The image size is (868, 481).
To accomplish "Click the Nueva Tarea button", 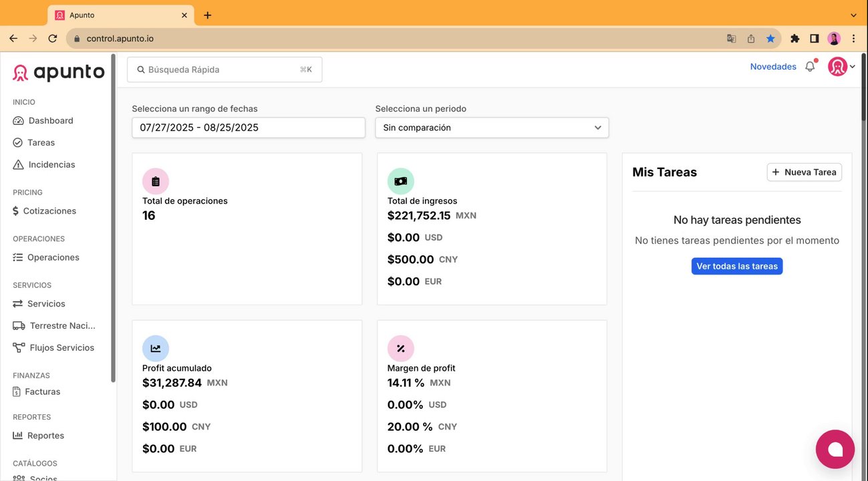I will (x=804, y=172).
